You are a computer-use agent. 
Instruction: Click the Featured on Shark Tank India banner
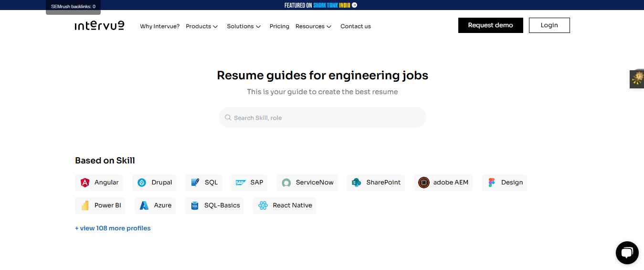pos(321,5)
